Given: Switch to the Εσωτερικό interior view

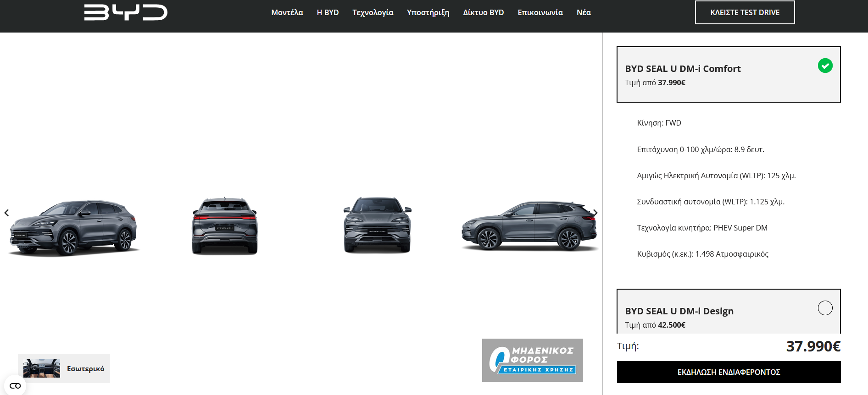Looking at the screenshot, I should (x=64, y=368).
